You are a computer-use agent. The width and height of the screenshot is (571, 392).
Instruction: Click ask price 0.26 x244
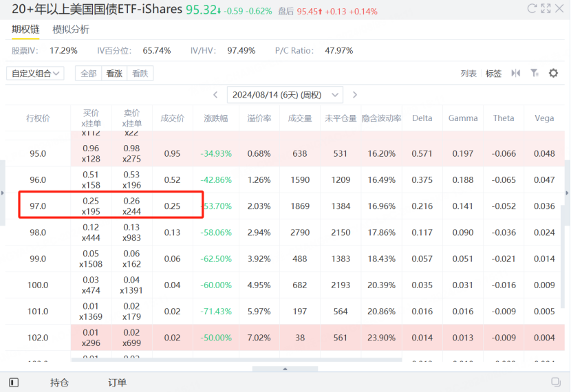(x=132, y=206)
